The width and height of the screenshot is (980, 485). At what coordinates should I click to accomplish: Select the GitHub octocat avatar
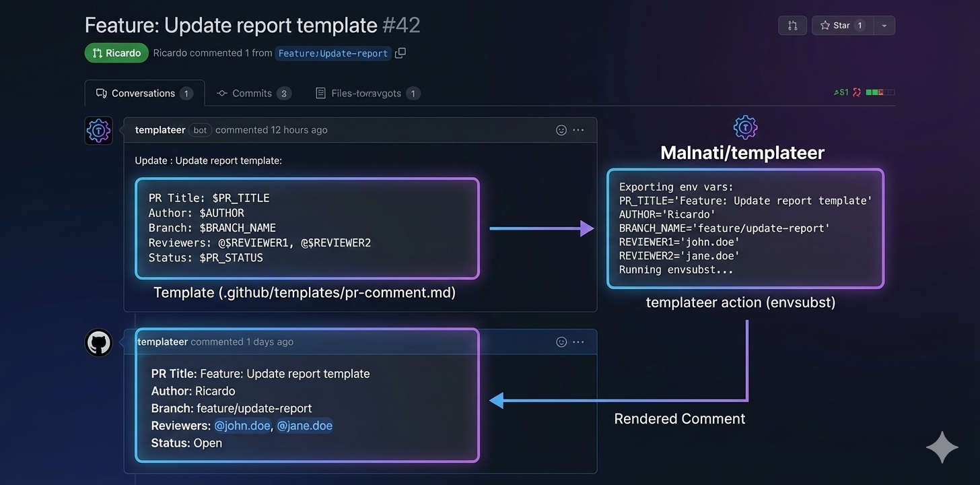click(98, 342)
